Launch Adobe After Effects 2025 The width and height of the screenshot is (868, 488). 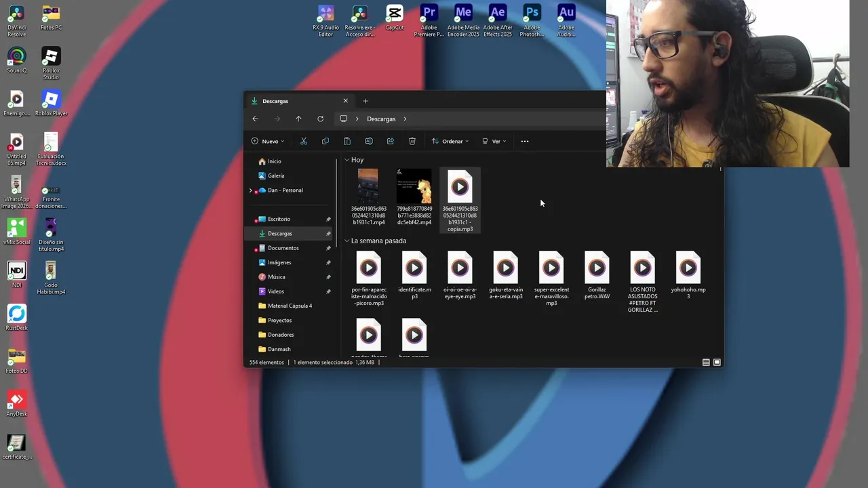pyautogui.click(x=498, y=21)
